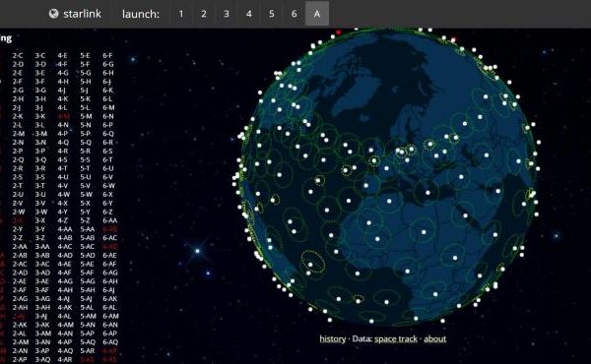Open the history link
Image resolution: width=591 pixels, height=364 pixels.
(x=333, y=338)
